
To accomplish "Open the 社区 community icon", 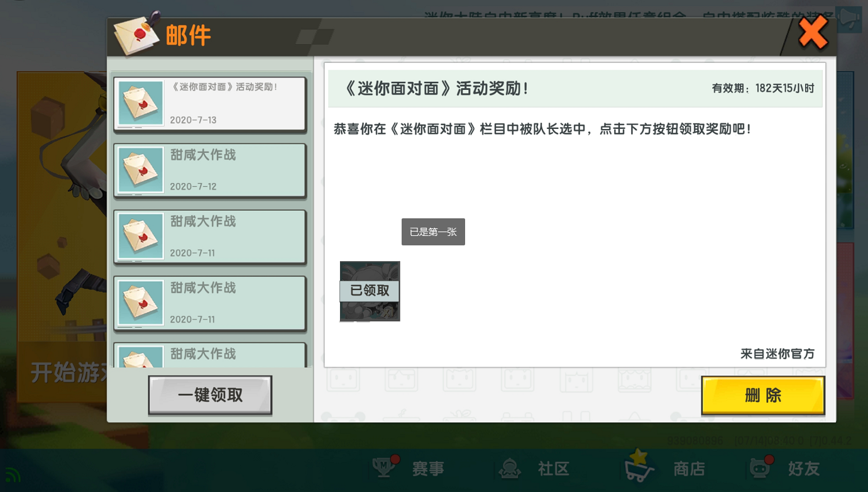I will coord(509,468).
